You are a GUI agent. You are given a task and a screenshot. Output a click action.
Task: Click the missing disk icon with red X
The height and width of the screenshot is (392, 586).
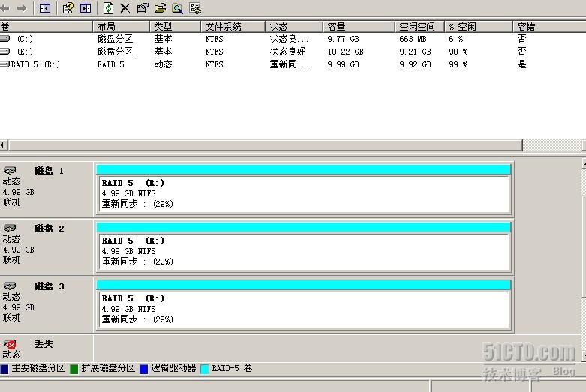tap(10, 344)
